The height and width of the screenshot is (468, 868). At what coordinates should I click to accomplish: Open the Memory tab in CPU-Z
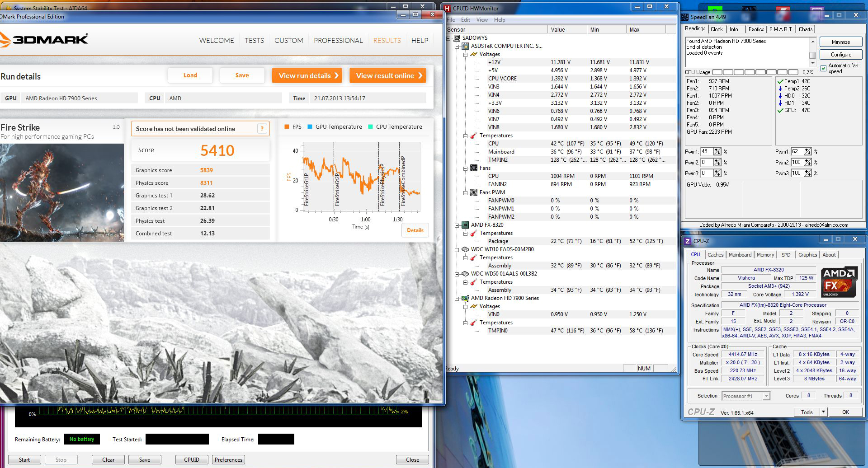pos(765,255)
